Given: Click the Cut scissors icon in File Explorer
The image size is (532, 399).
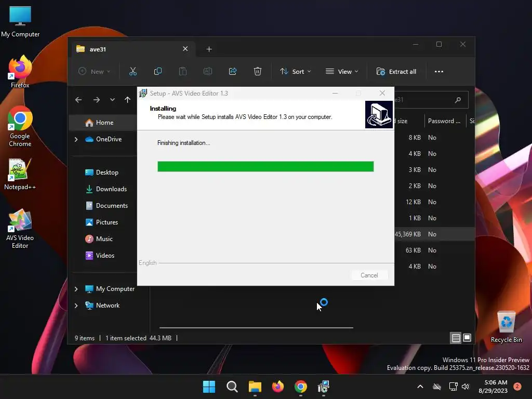Looking at the screenshot, I should tap(132, 72).
